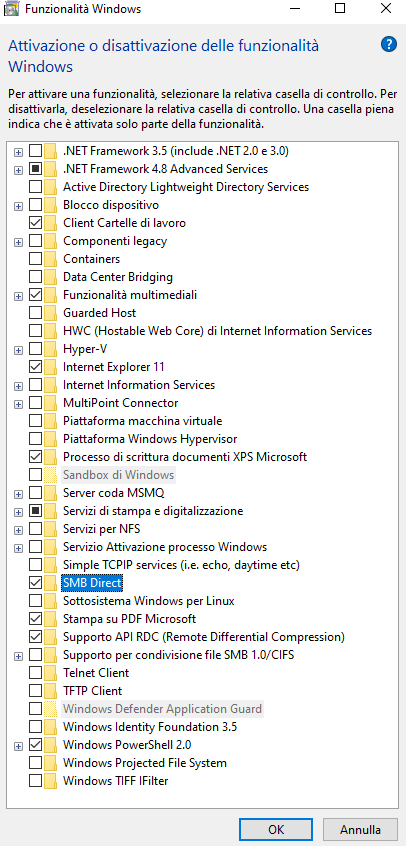Expand the Componenti legacy node
Image resolution: width=406 pixels, height=846 pixels.
19,242
